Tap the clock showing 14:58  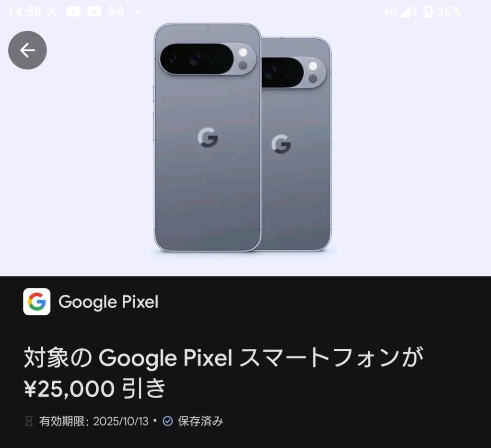point(24,12)
